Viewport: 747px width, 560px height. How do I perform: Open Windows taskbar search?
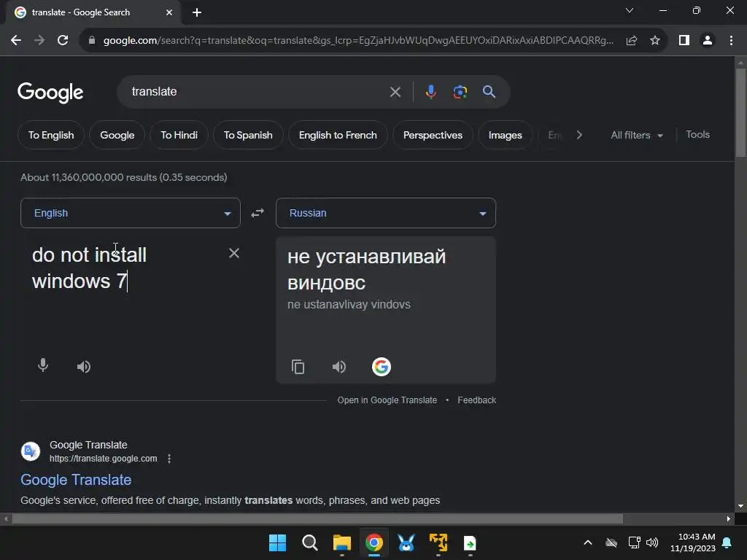[x=309, y=542]
